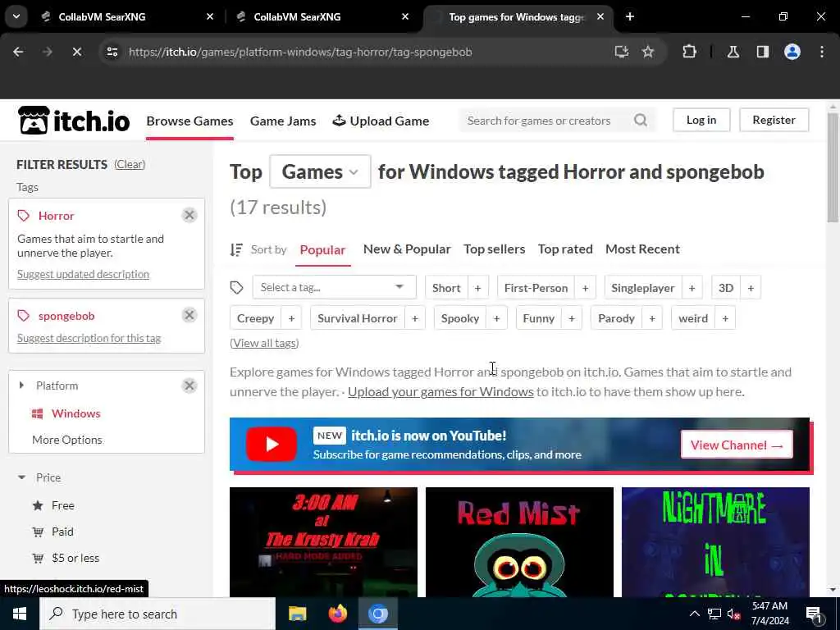Click the search magnifier icon in itch.io header
840x630 pixels.
641,121
